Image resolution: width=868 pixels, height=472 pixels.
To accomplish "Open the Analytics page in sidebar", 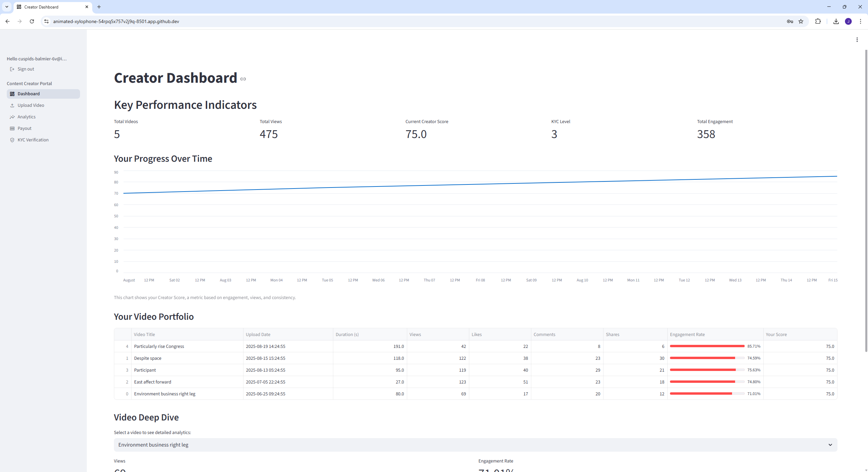I will coord(26,117).
